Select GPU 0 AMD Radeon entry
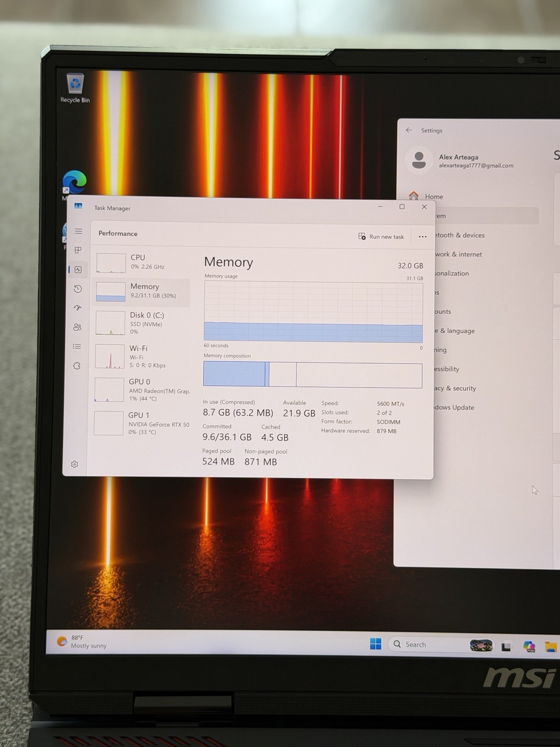This screenshot has width=560, height=747. pyautogui.click(x=141, y=390)
